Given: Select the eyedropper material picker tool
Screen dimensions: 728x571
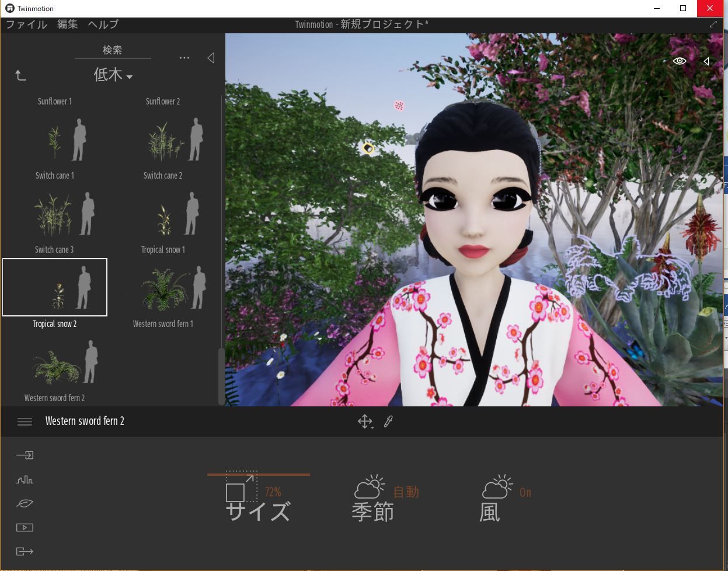Looking at the screenshot, I should pos(388,422).
